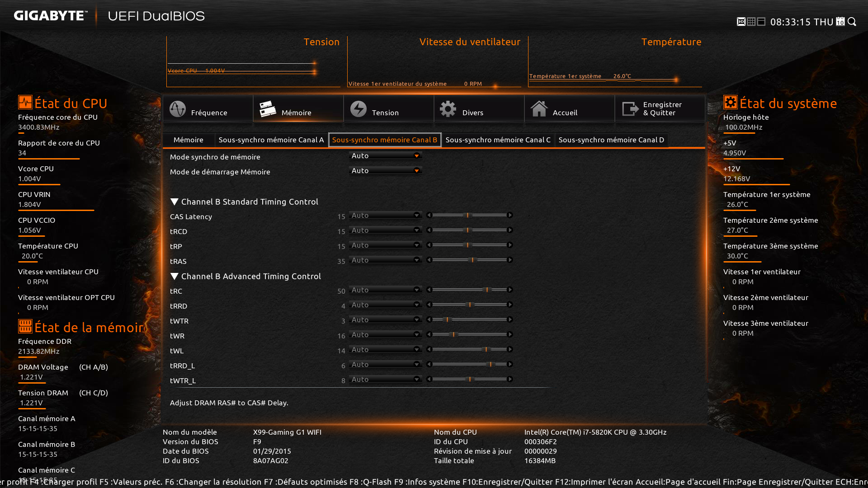Increase tRP with right arrow
The image size is (868, 488).
[510, 245]
